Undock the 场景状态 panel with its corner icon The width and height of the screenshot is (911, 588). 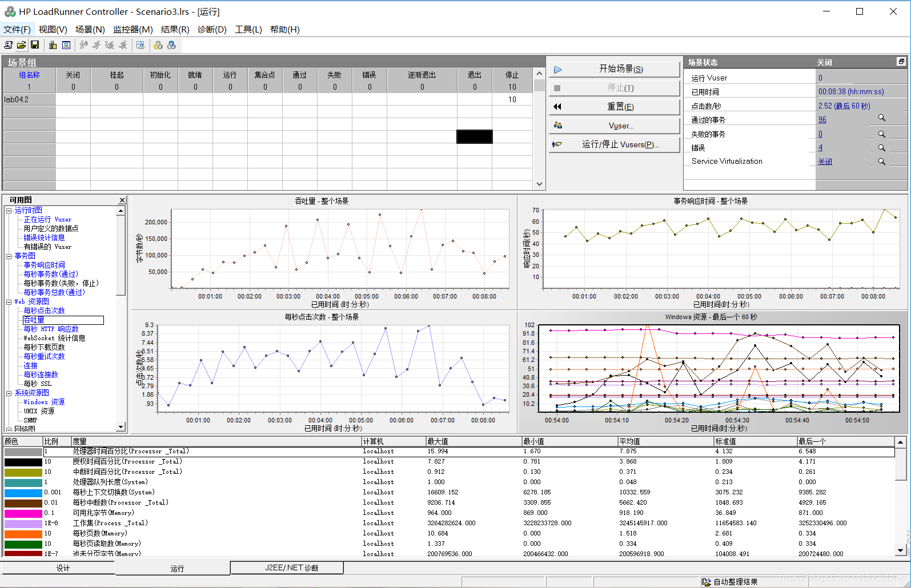[x=901, y=62]
